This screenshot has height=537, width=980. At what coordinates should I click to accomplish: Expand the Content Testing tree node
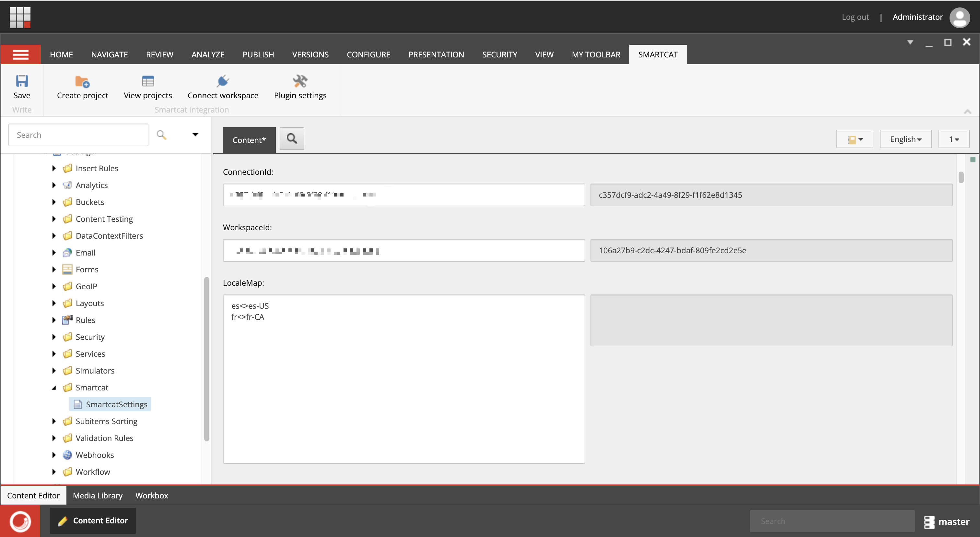[x=54, y=219]
